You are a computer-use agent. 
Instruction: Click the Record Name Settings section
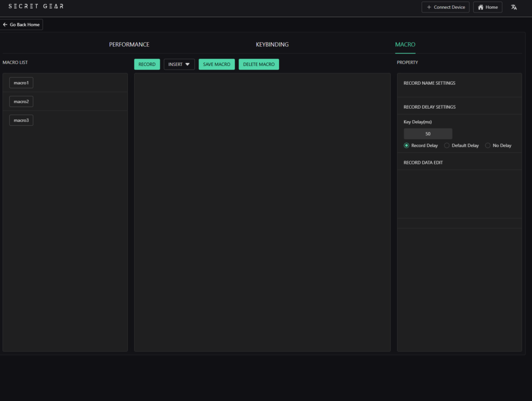point(429,83)
